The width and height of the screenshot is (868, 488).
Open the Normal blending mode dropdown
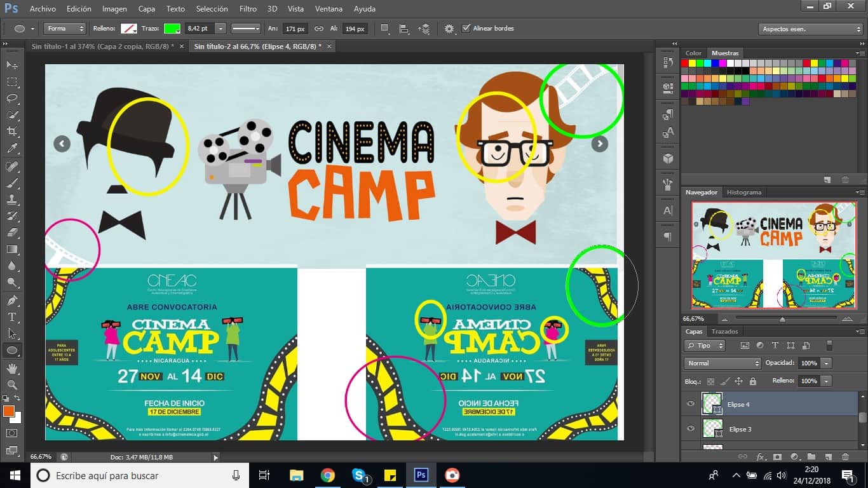pos(722,363)
